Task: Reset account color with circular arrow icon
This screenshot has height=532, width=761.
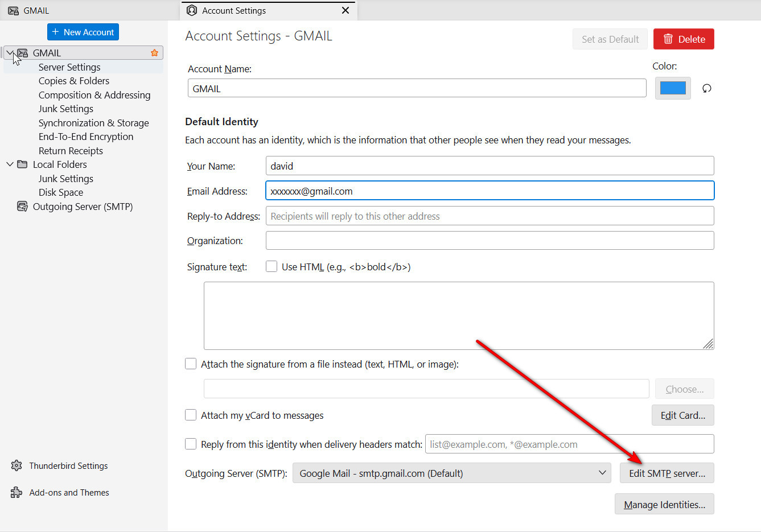Action: coord(706,88)
